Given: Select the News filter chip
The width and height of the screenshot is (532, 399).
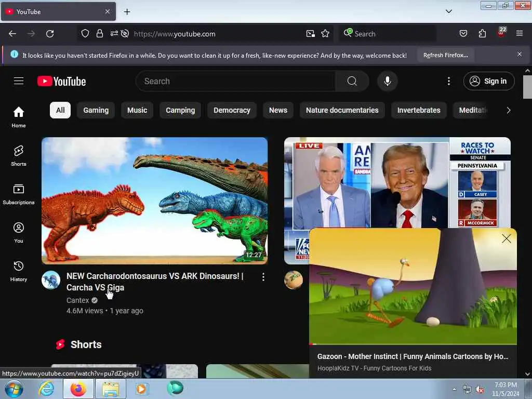Looking at the screenshot, I should pos(278,110).
